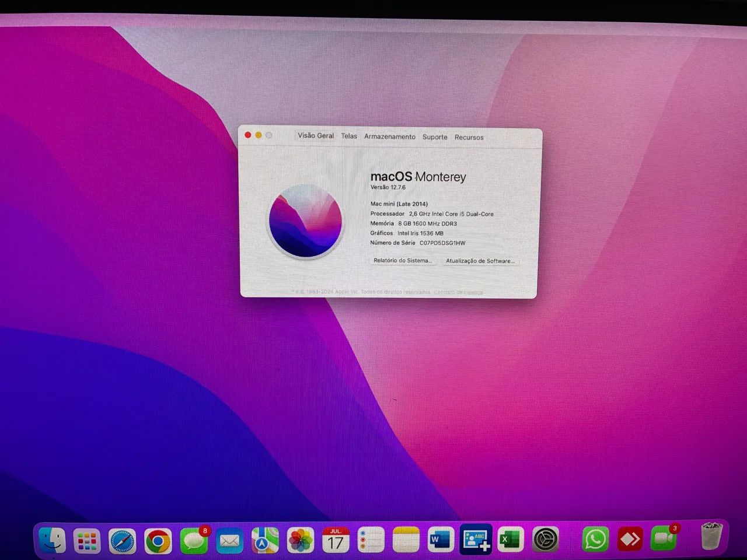Click the serial number C07PD5DSG1HW
Screen dimensions: 747x560
point(442,243)
